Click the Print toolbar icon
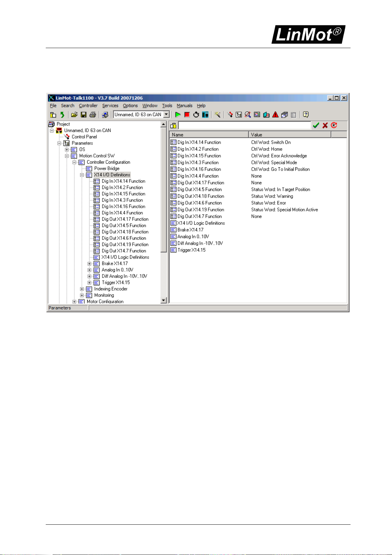This screenshot has height=555, width=392. tap(93, 115)
